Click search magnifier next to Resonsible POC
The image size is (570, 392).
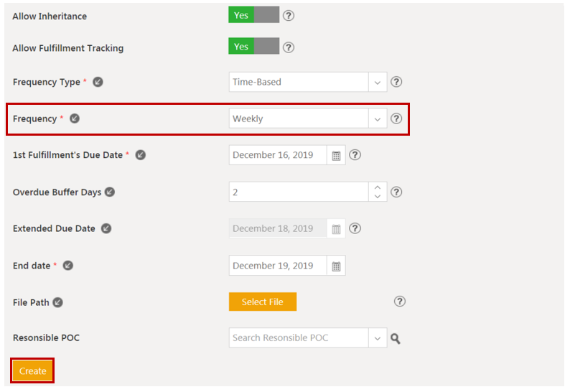(396, 338)
